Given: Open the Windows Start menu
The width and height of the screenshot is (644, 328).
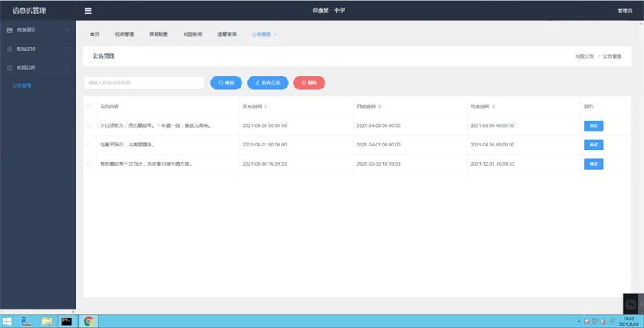Looking at the screenshot, I should click(7, 322).
